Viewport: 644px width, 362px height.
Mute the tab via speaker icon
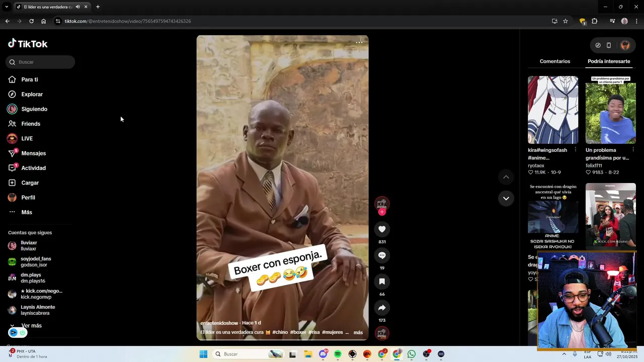click(x=77, y=7)
